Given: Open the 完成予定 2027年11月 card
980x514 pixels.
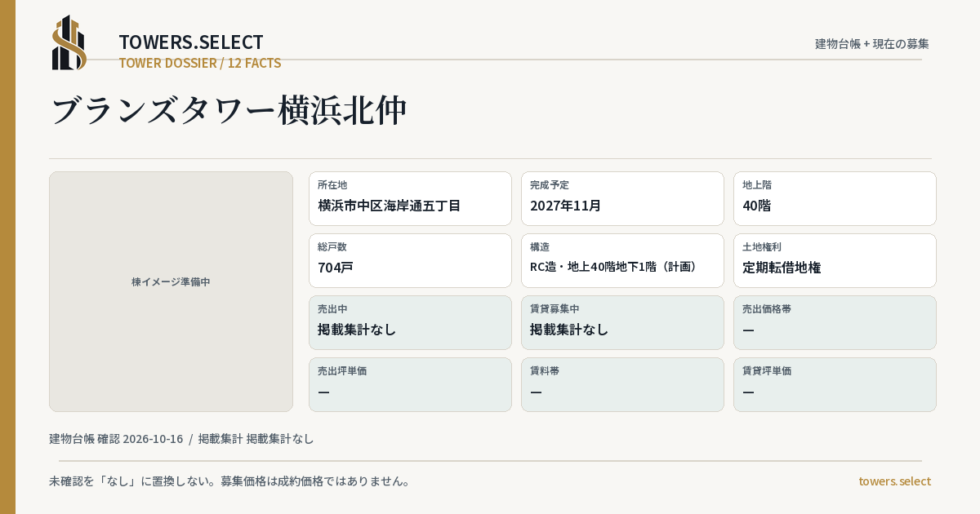Looking at the screenshot, I should 622,198.
